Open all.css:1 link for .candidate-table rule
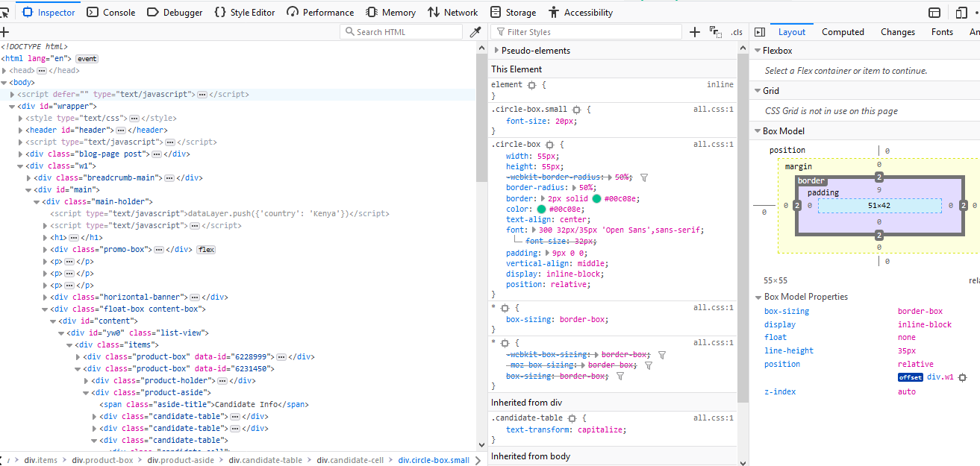 (x=714, y=418)
